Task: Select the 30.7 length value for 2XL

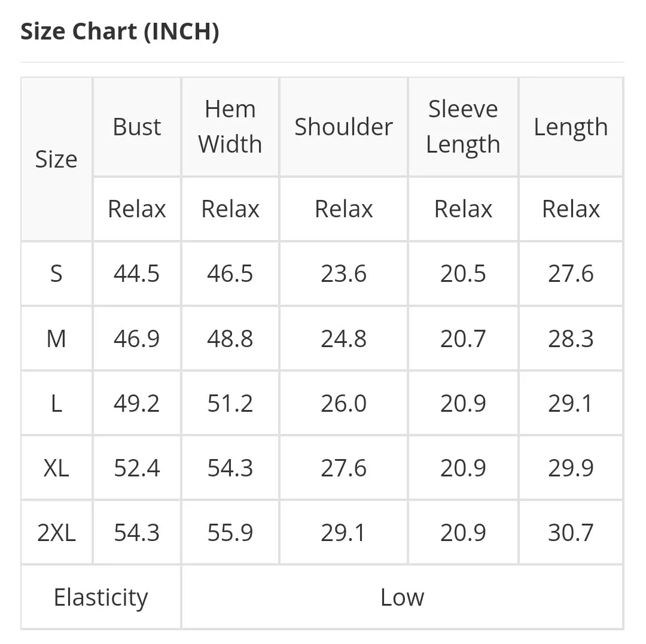Action: tap(571, 532)
